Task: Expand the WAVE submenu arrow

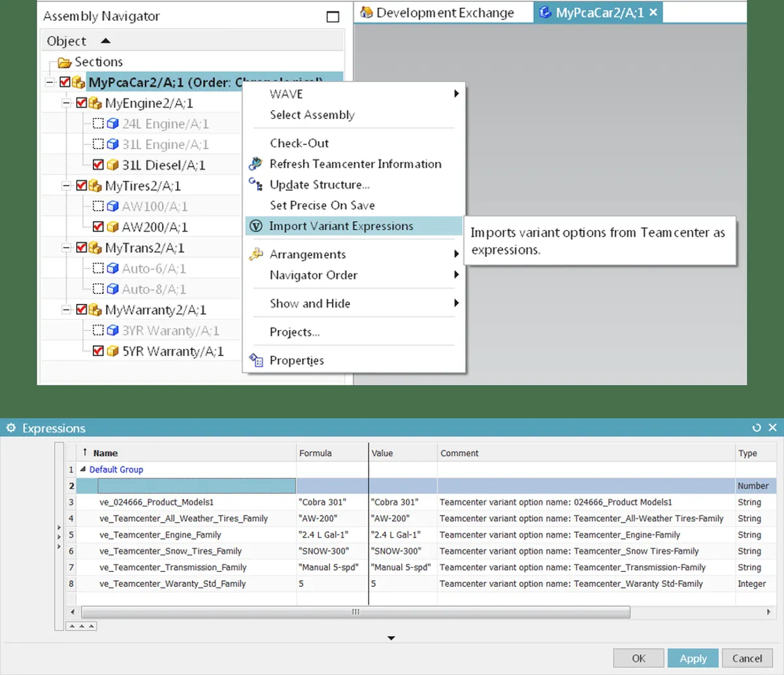Action: point(456,93)
